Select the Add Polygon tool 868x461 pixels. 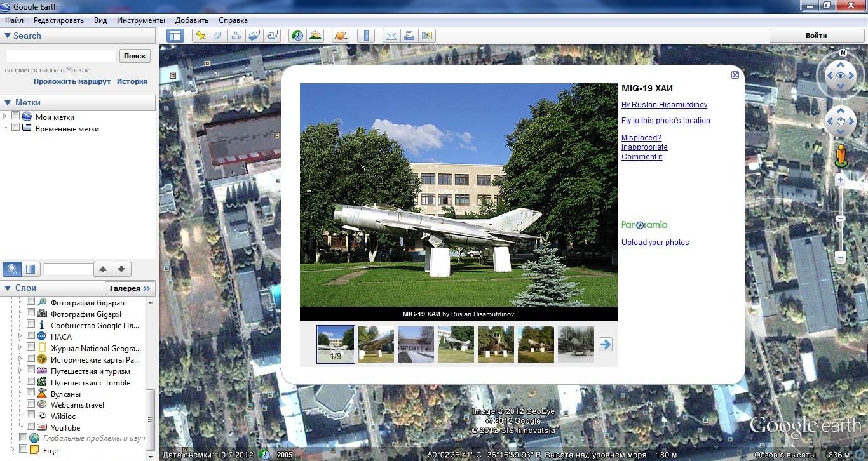point(219,36)
